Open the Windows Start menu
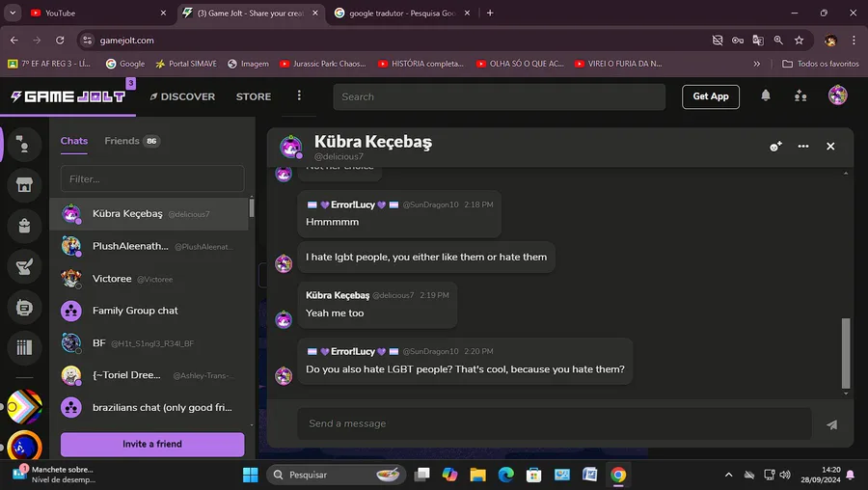 point(250,475)
